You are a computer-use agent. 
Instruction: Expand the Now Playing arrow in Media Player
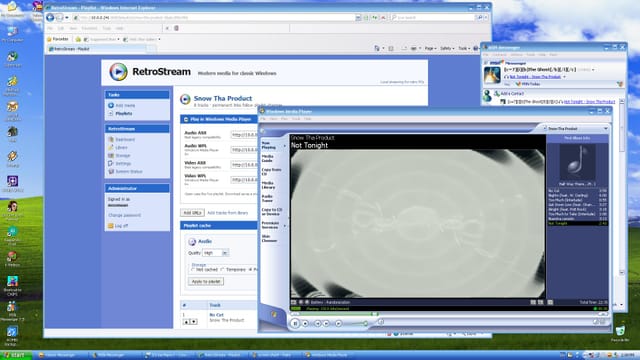coord(285,146)
